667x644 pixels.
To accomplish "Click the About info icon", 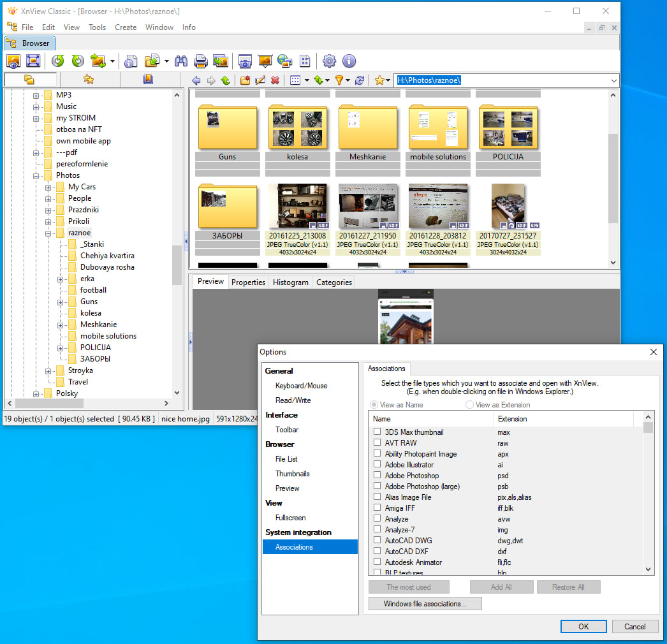I will (x=349, y=61).
